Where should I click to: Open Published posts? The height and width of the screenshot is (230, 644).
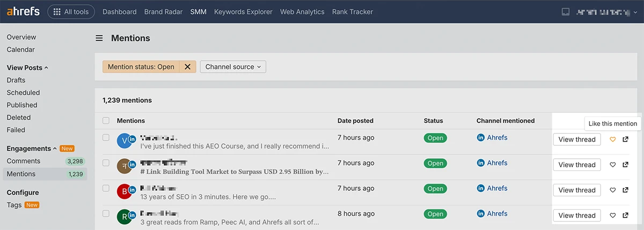22,105
